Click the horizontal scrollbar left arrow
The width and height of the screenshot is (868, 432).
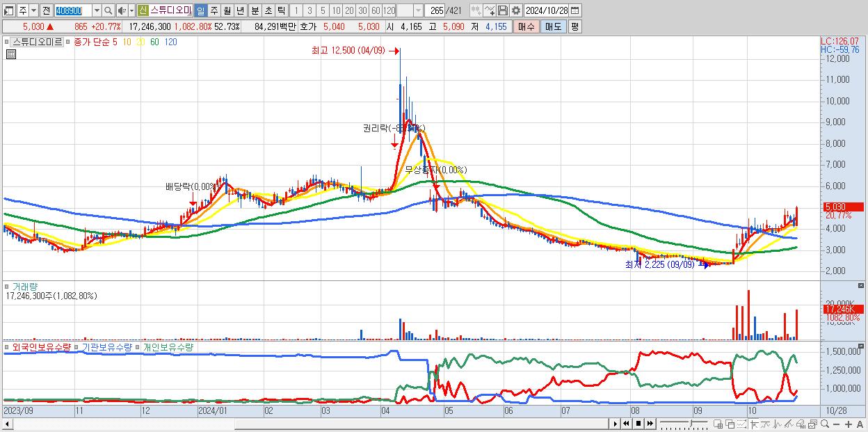click(6, 423)
